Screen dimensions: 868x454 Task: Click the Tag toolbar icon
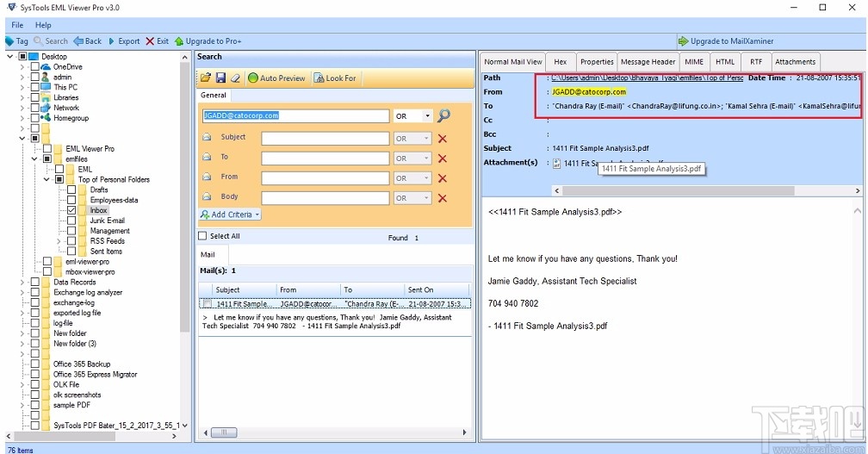[x=9, y=41]
